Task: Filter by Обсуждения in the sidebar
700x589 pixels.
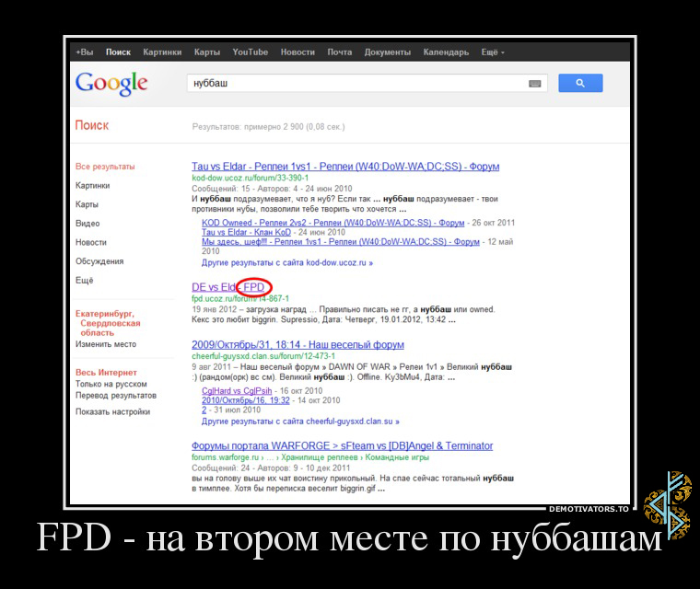Action: [99, 261]
